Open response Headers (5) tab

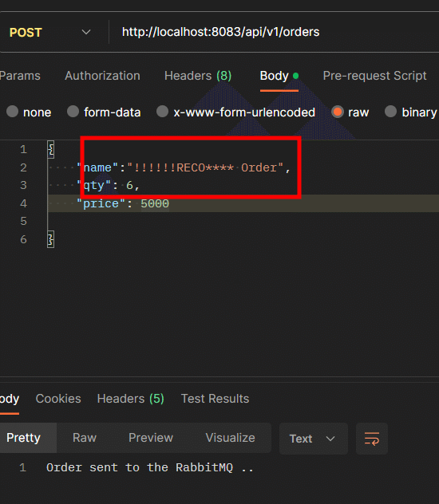coord(131,399)
